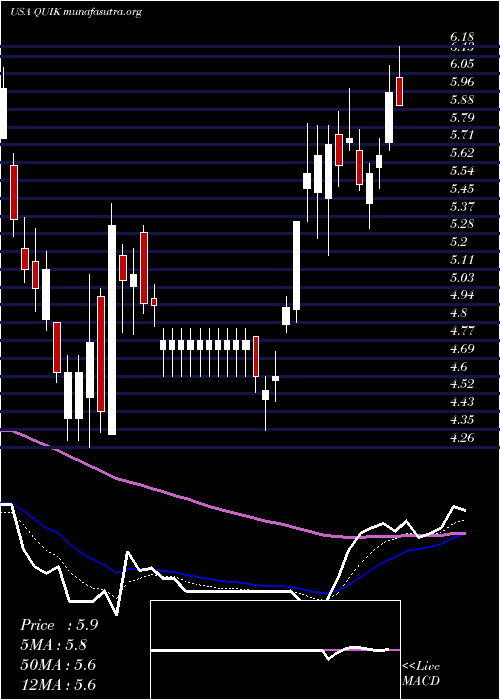
Task: Click the 5.96 price axis label
Action: (462, 82)
